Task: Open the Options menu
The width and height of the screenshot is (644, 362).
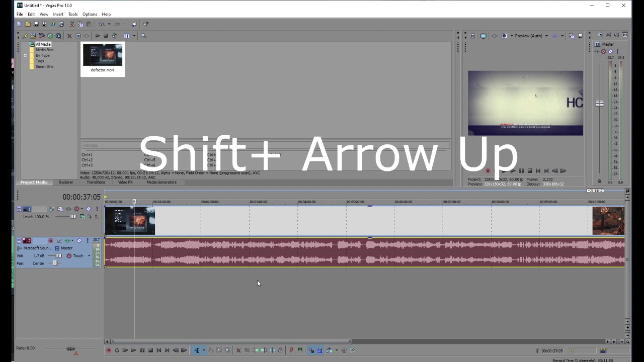Action: (x=90, y=14)
